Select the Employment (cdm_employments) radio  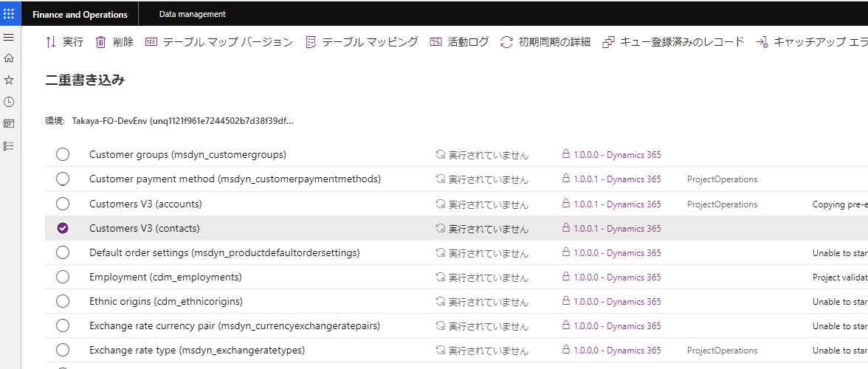(x=63, y=277)
